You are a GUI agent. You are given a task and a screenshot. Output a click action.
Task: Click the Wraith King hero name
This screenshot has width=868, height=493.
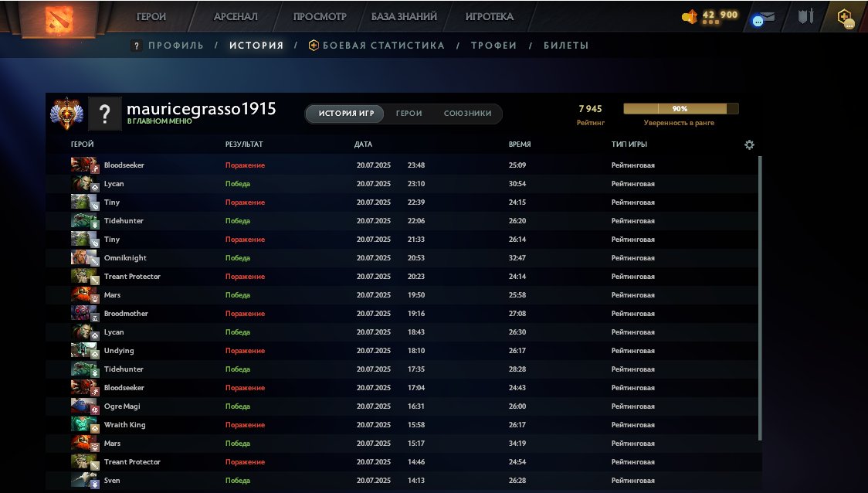point(124,425)
